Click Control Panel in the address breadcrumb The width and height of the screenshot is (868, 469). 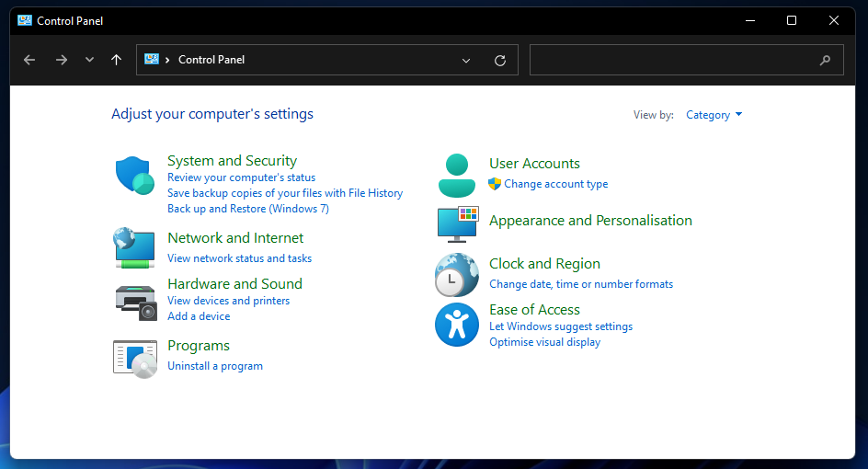pos(211,60)
